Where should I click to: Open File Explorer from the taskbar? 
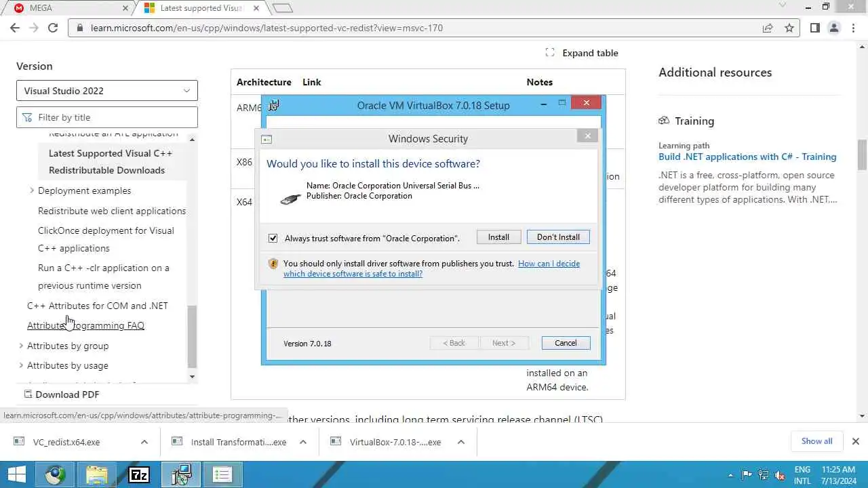pyautogui.click(x=97, y=474)
